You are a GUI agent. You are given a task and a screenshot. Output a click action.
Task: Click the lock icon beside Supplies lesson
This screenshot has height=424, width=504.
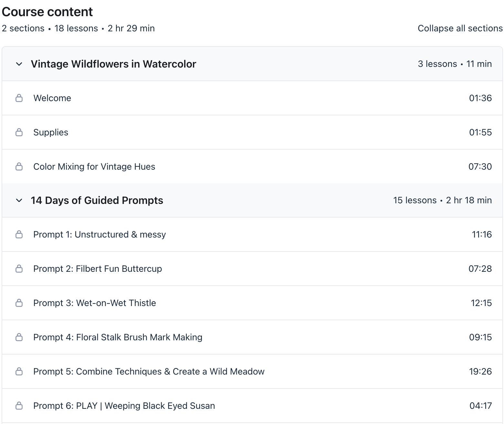tap(19, 132)
